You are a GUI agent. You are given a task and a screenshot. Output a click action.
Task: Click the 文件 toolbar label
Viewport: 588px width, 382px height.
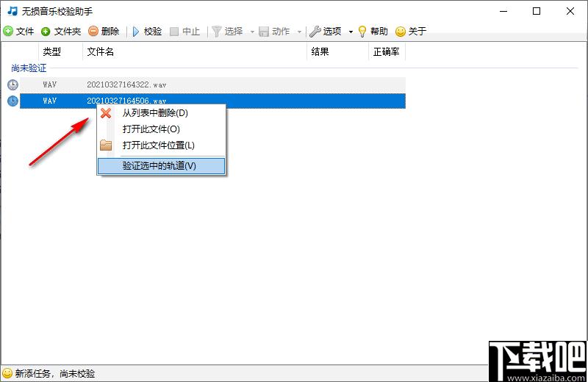[x=25, y=31]
